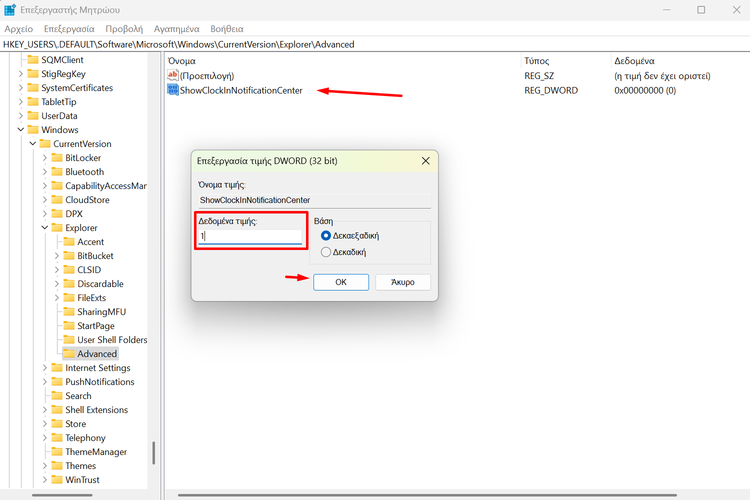Expand the Themes tree node
The height and width of the screenshot is (500, 750).
point(44,466)
